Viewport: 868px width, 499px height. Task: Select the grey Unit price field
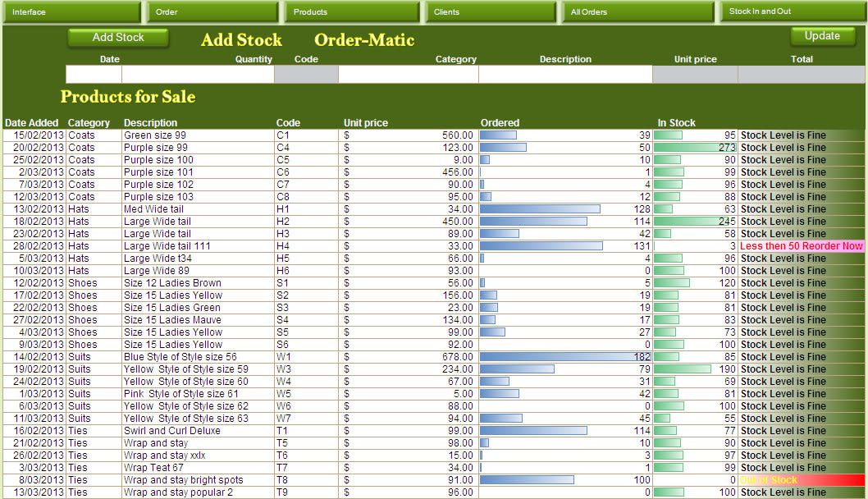[x=695, y=75]
